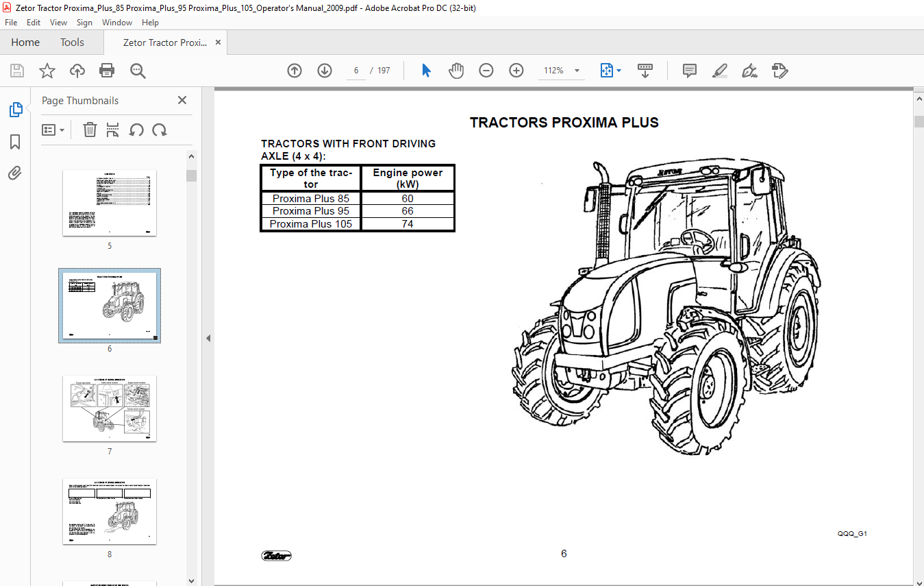924x586 pixels.
Task: Click thumbnails panel scroll up arrow
Action: [x=192, y=157]
